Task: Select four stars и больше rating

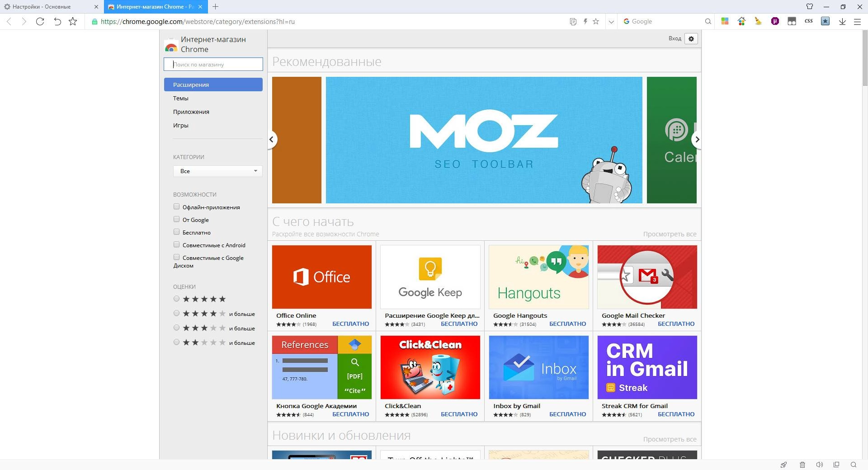Action: click(x=177, y=313)
